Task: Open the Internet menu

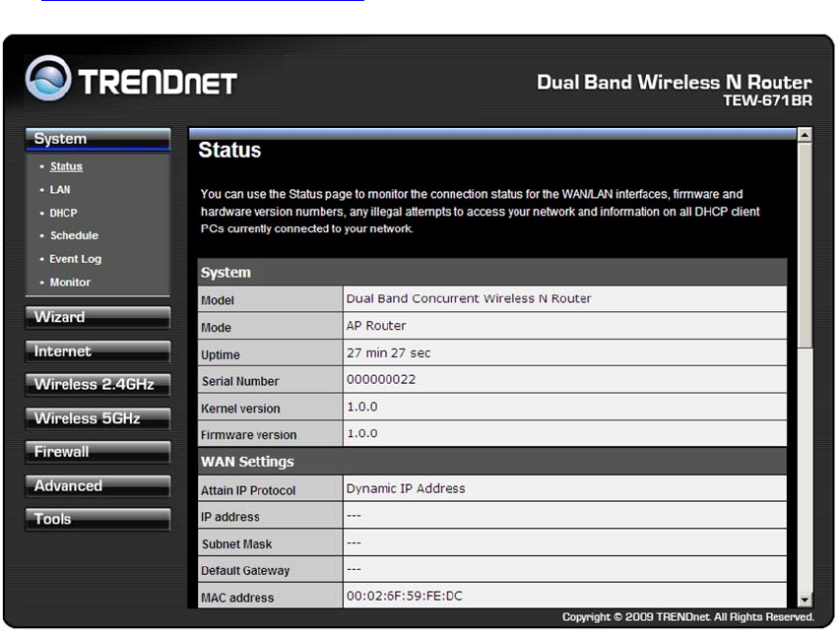Action: [x=98, y=351]
